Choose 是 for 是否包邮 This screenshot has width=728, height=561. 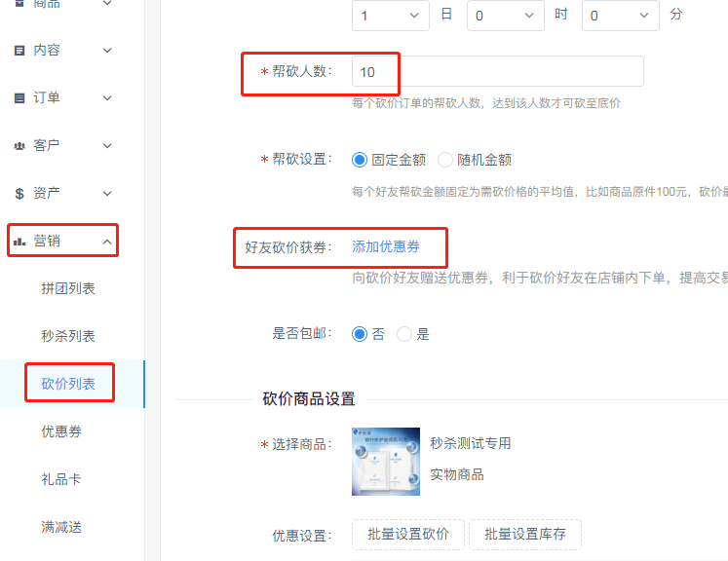click(x=403, y=334)
